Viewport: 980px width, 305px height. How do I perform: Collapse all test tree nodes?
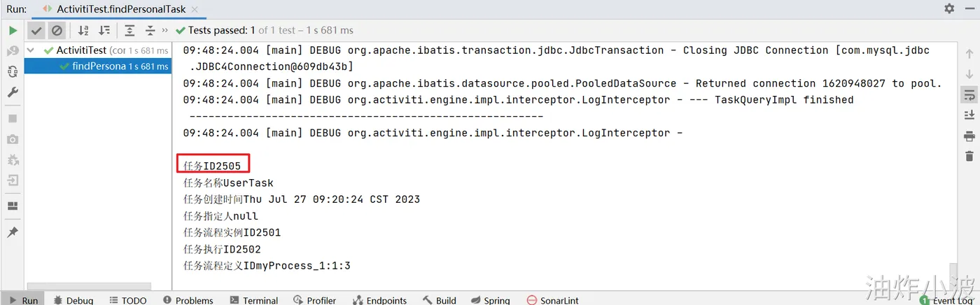coord(150,31)
